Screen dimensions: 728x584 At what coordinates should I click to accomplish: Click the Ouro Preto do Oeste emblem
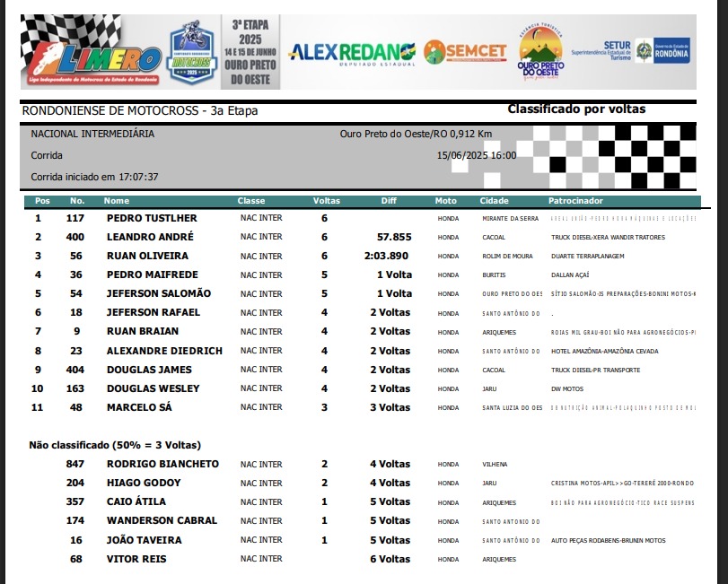click(x=540, y=51)
